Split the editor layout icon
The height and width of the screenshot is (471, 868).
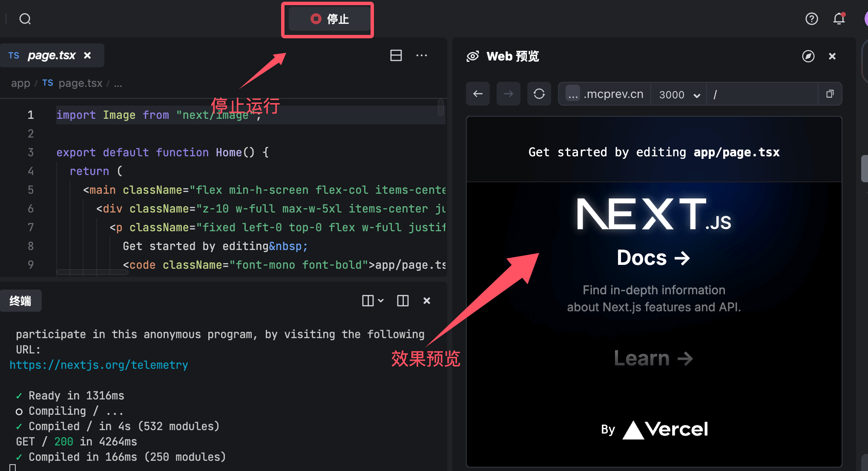tap(396, 55)
